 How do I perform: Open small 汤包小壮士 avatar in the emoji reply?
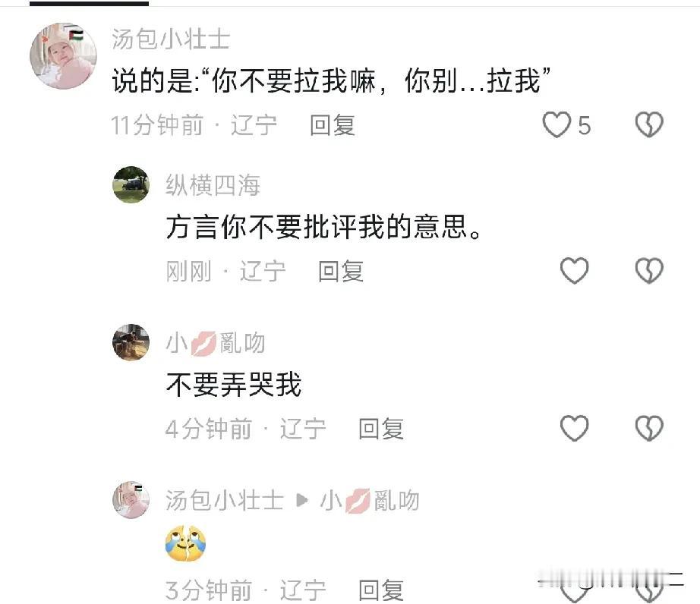click(x=131, y=499)
